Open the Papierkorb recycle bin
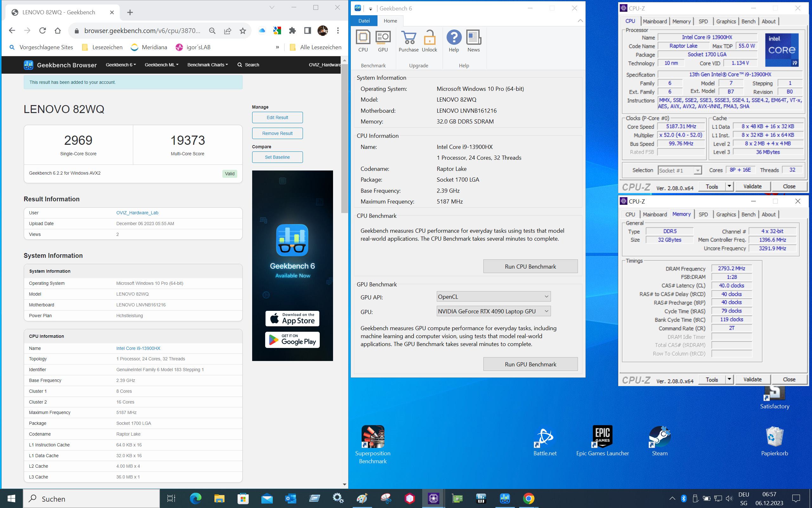Viewport: 812px width, 508px height. coord(775,441)
